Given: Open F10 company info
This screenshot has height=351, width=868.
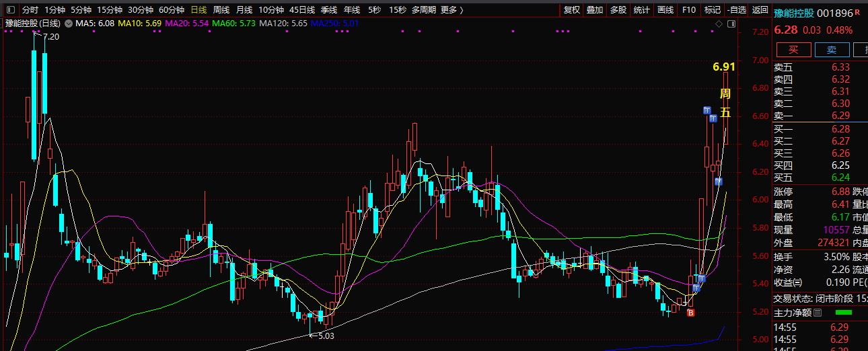Looking at the screenshot, I should 689,10.
